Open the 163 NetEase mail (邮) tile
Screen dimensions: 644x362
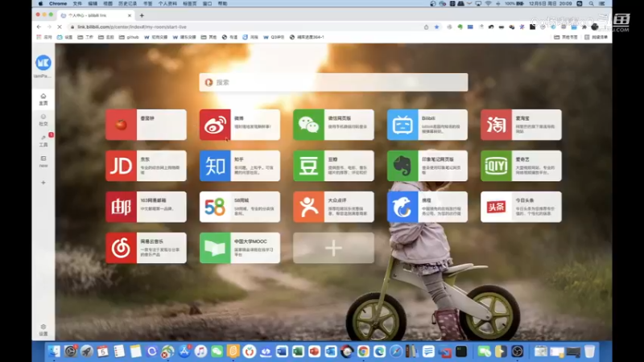click(x=146, y=207)
